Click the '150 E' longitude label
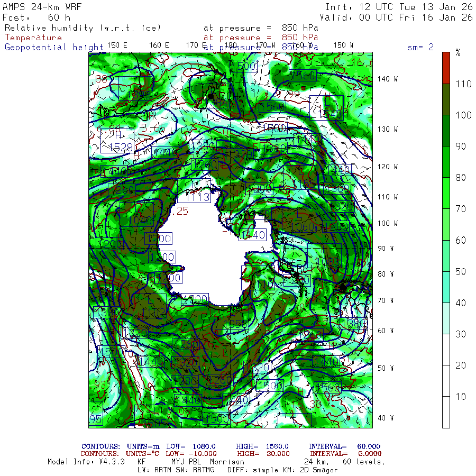This screenshot has width=476, height=476. point(117,45)
